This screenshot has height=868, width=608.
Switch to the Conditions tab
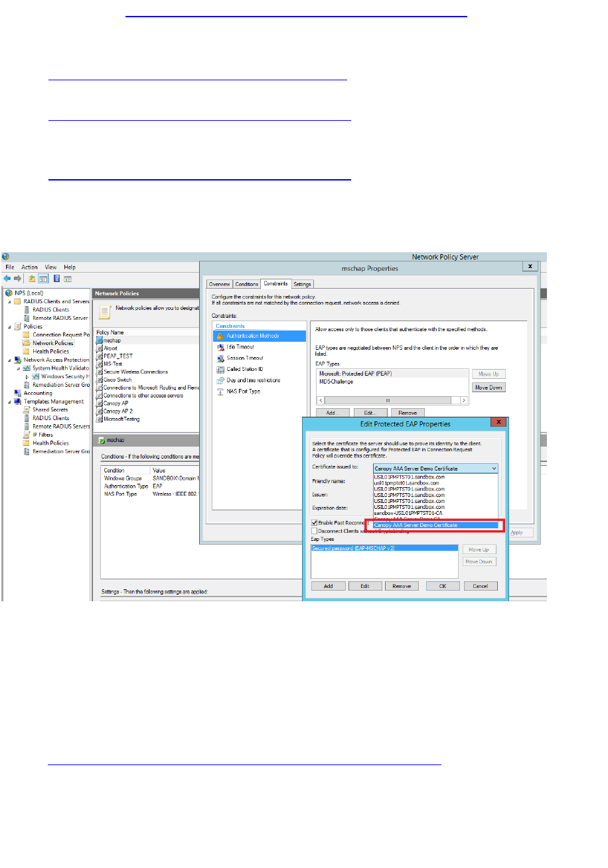coord(247,284)
